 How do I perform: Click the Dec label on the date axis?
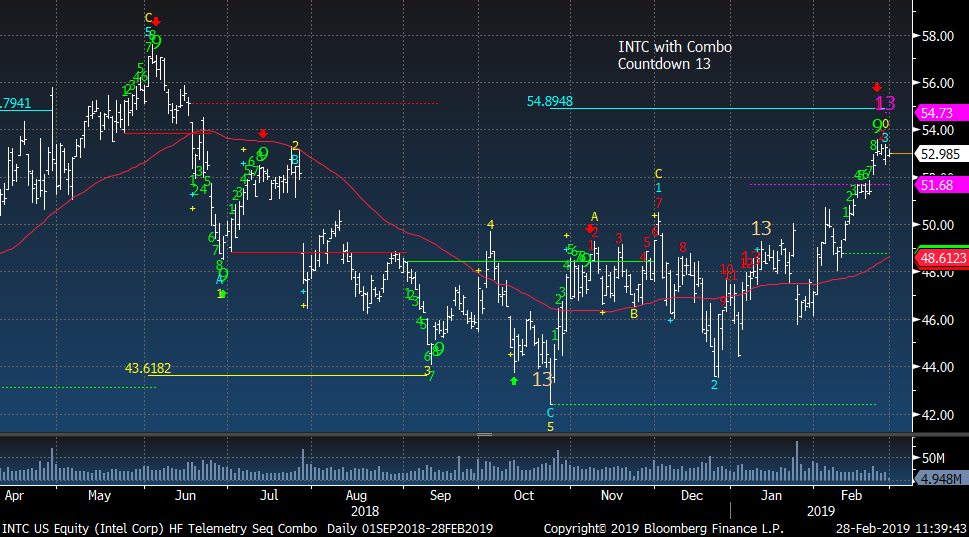tap(692, 496)
